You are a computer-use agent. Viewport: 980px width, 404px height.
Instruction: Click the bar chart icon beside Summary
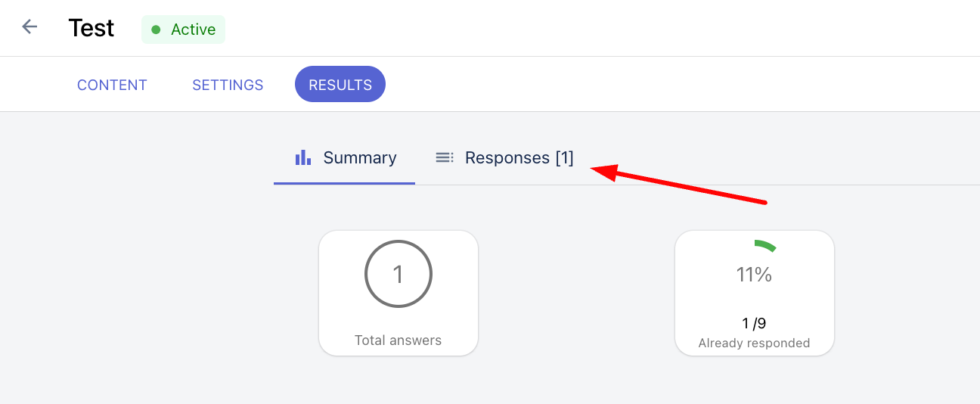[303, 157]
